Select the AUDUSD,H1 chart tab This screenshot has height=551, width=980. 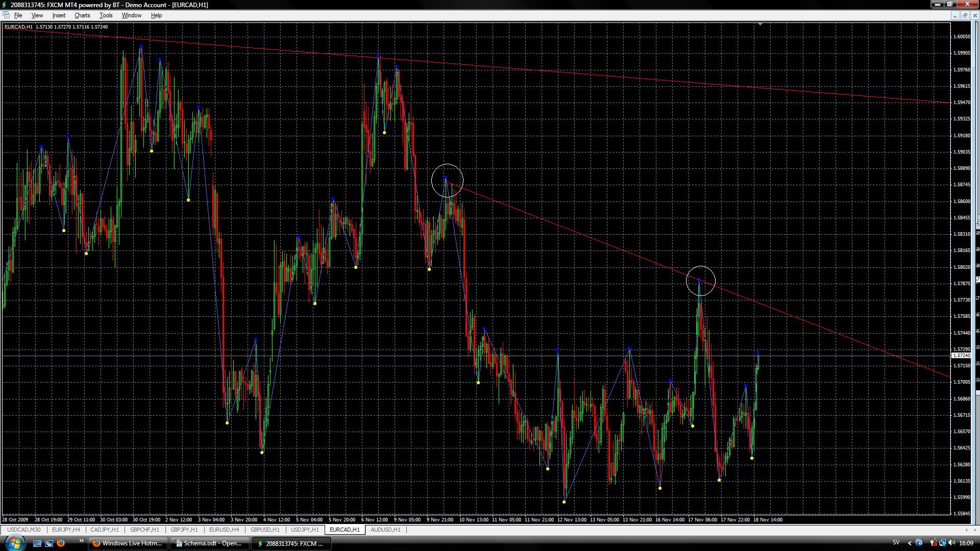click(x=385, y=530)
